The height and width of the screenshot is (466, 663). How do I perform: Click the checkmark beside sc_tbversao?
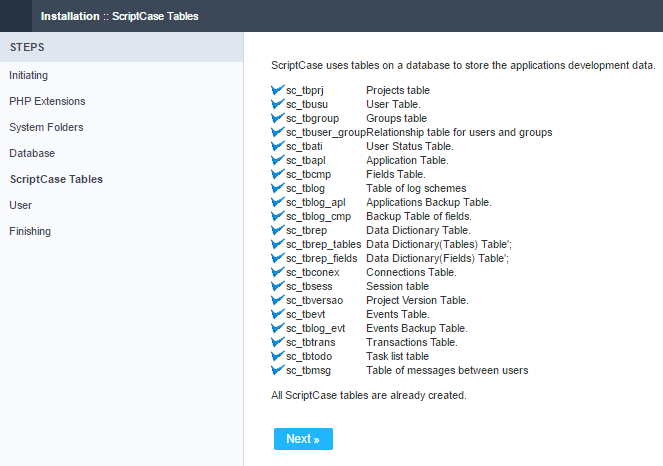click(x=278, y=300)
